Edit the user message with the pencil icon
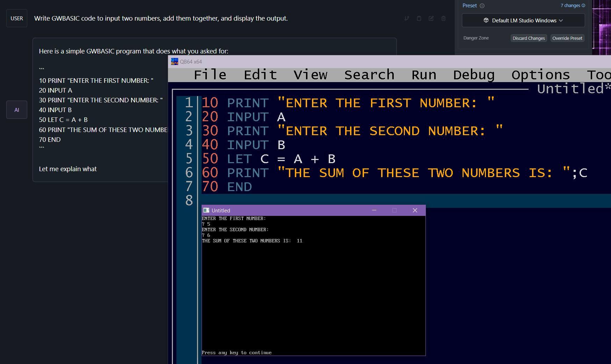611x364 pixels. pos(431,18)
